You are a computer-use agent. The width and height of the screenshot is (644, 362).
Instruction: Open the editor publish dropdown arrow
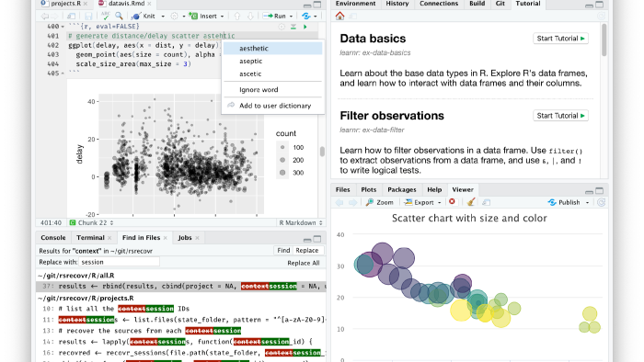coord(315,17)
